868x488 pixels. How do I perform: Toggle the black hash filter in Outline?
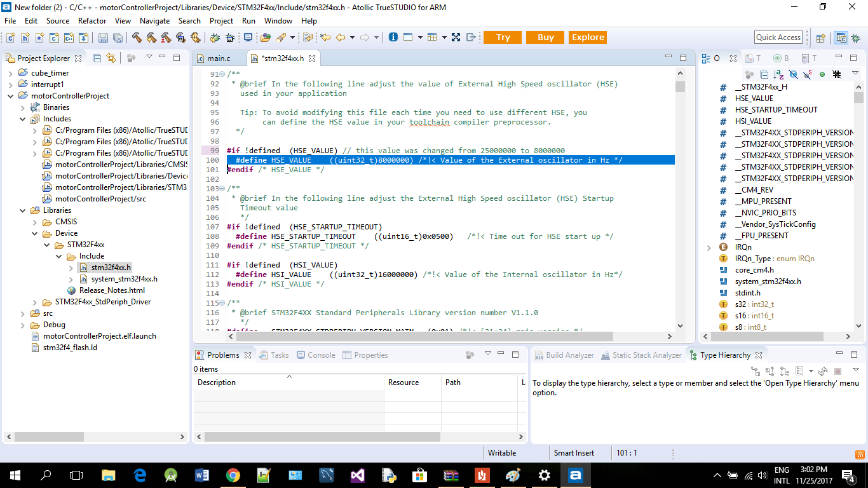pos(837,74)
